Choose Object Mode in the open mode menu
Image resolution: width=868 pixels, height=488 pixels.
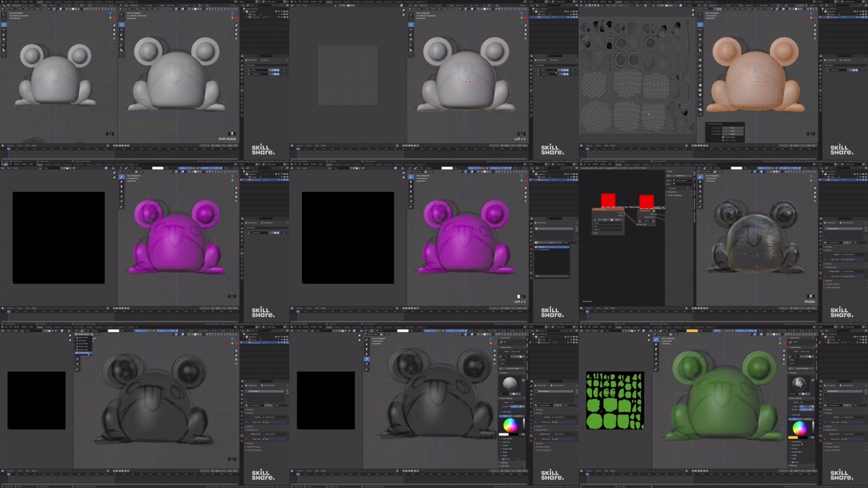pyautogui.click(x=83, y=337)
